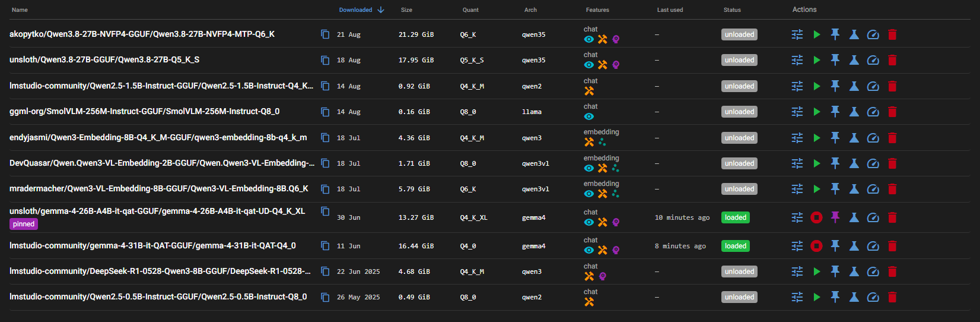This screenshot has width=980, height=322.
Task: Open flask test icon for unsloth Qwen3.8-27B-Q5_K_S
Action: pyautogui.click(x=854, y=60)
